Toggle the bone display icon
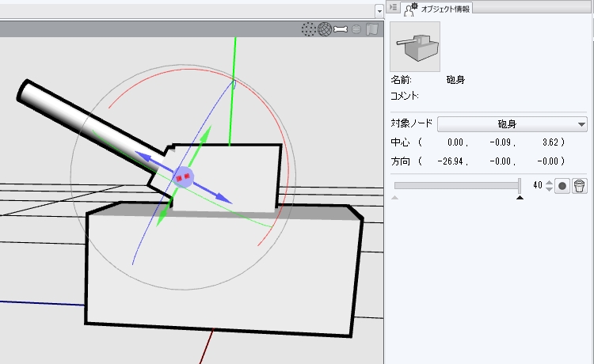The height and width of the screenshot is (364, 594). [341, 29]
